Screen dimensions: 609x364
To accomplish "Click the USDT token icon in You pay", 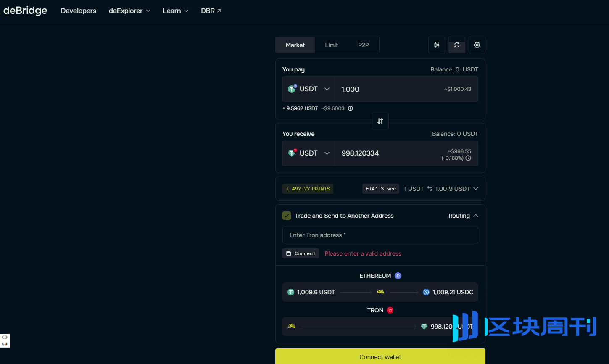I will click(x=292, y=89).
